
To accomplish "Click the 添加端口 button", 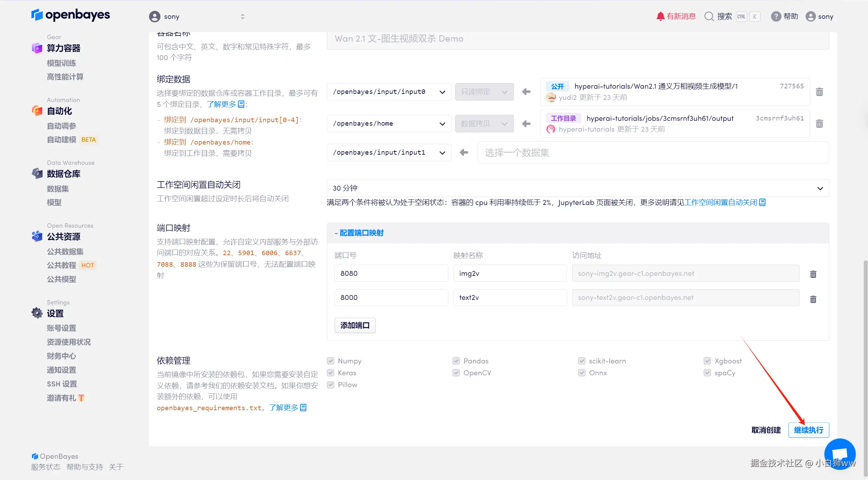I will [355, 325].
